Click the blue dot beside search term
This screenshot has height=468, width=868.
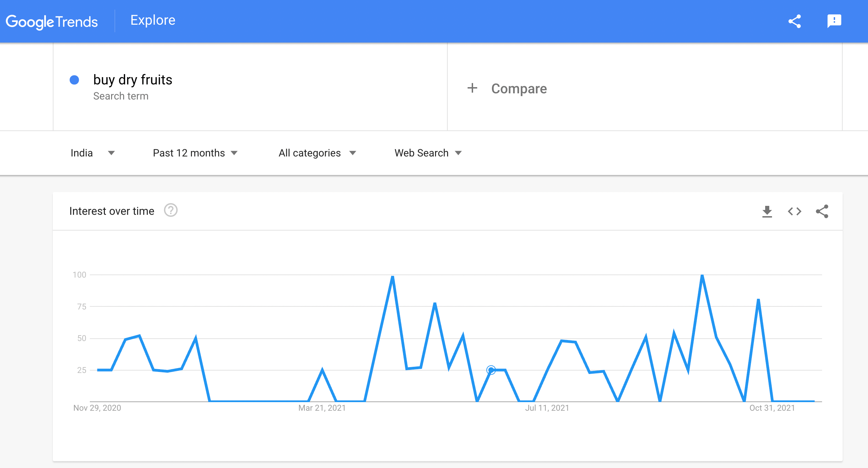[74, 80]
